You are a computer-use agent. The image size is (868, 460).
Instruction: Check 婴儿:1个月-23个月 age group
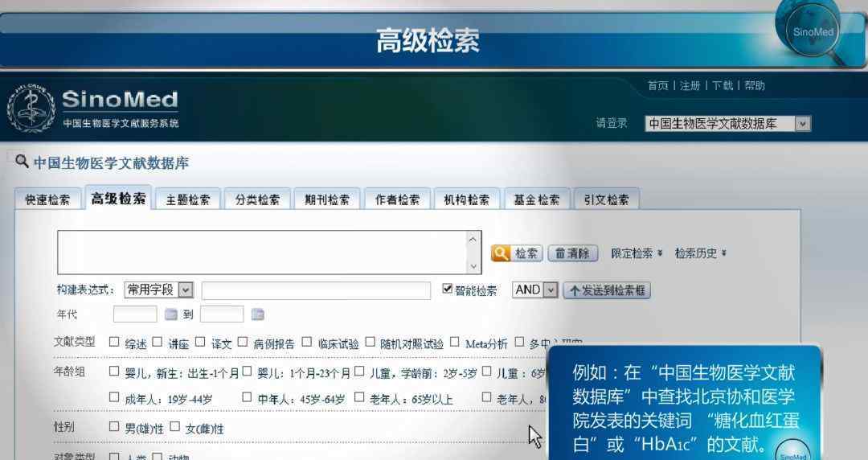pos(247,372)
